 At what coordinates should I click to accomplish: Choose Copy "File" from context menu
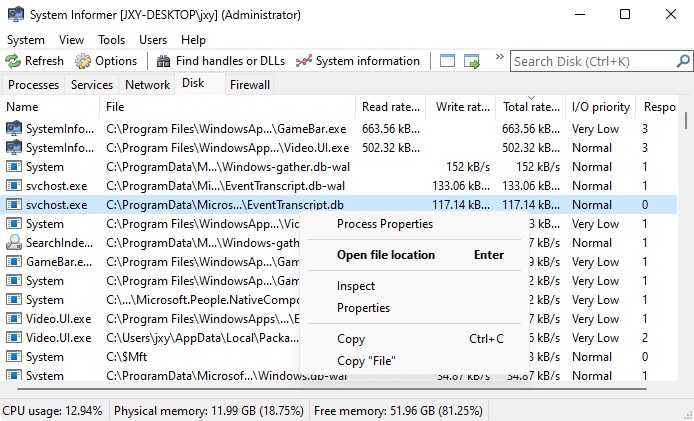pos(366,360)
